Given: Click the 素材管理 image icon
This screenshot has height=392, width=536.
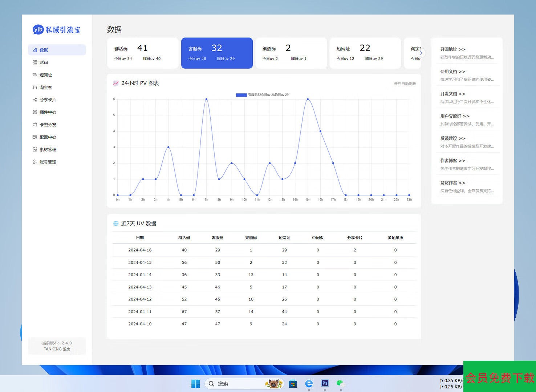Looking at the screenshot, I should coord(35,149).
